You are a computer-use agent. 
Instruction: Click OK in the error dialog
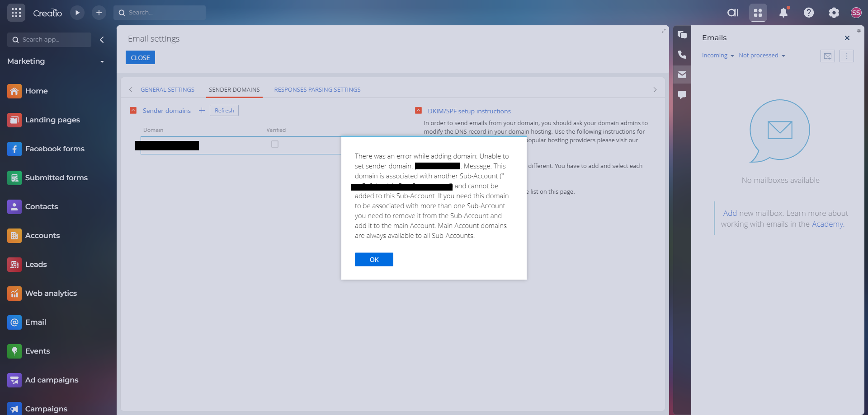click(374, 260)
